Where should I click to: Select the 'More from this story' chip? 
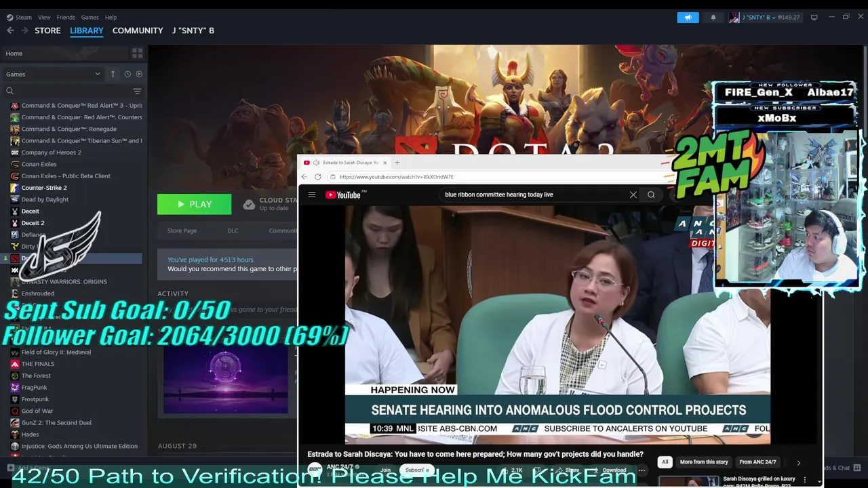704,462
